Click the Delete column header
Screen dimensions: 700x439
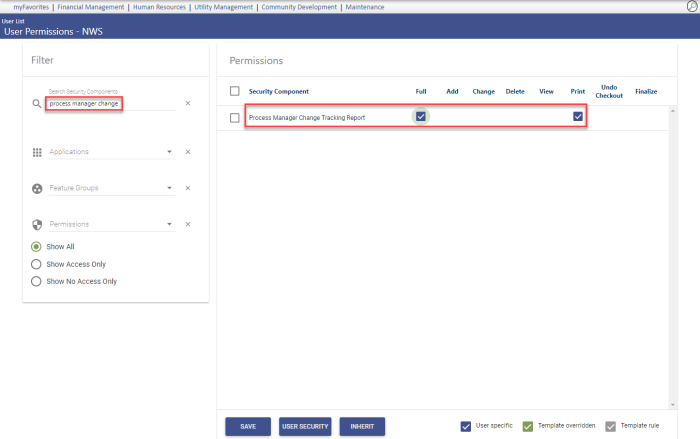tap(515, 92)
